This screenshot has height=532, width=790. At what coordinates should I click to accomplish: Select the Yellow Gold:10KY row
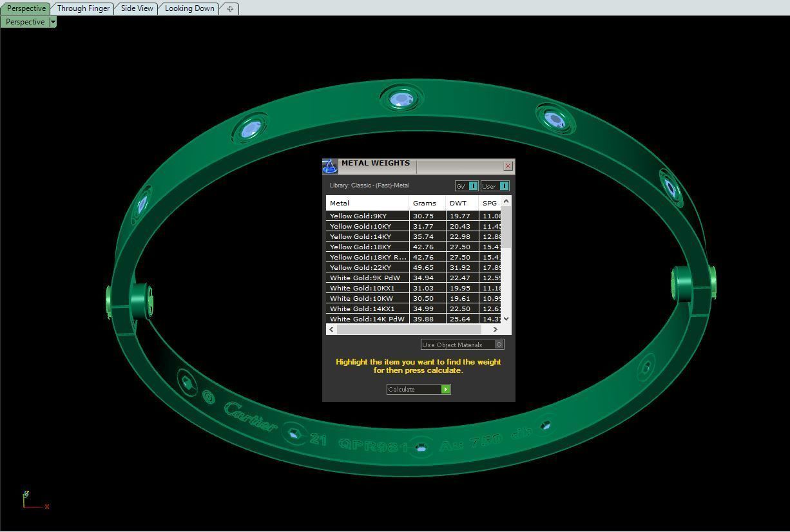tap(413, 226)
